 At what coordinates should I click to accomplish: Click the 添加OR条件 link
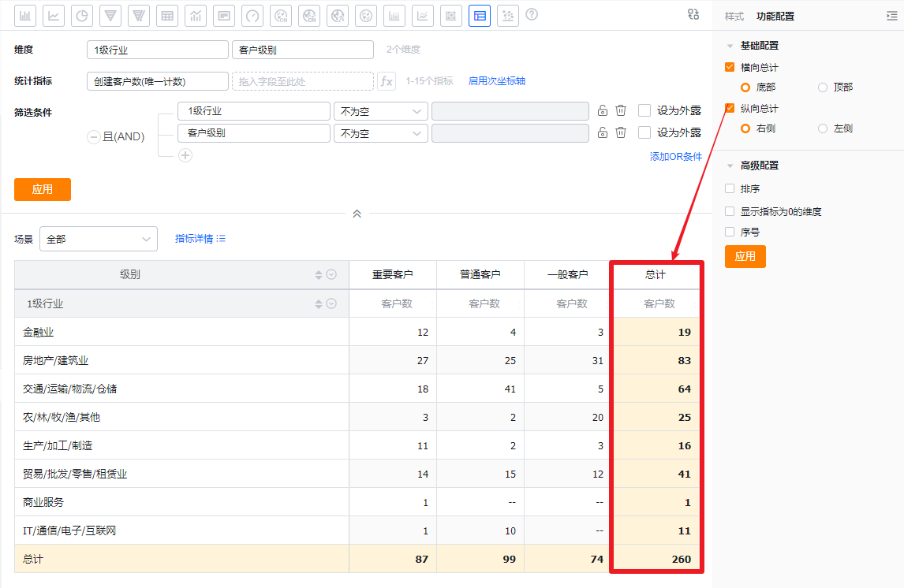[675, 157]
